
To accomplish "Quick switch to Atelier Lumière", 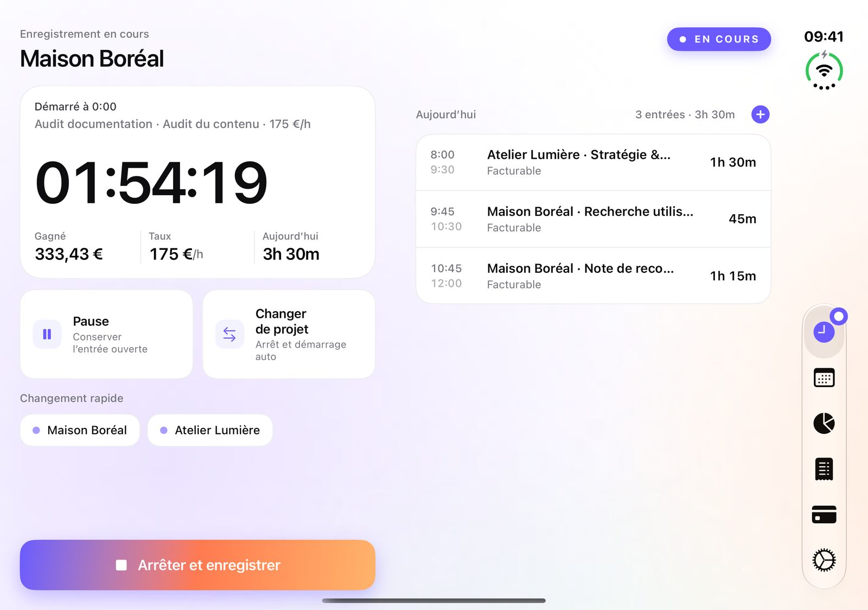I will pyautogui.click(x=210, y=430).
